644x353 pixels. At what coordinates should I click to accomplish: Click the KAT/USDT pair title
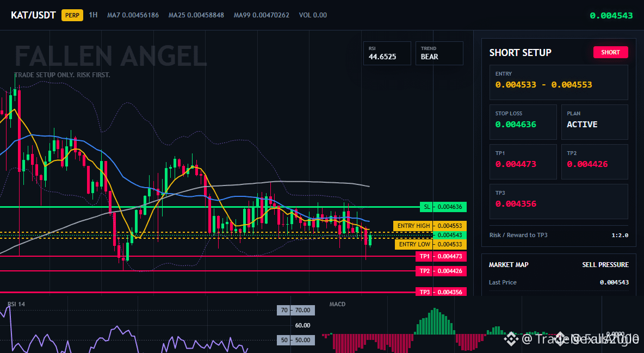[x=33, y=15]
